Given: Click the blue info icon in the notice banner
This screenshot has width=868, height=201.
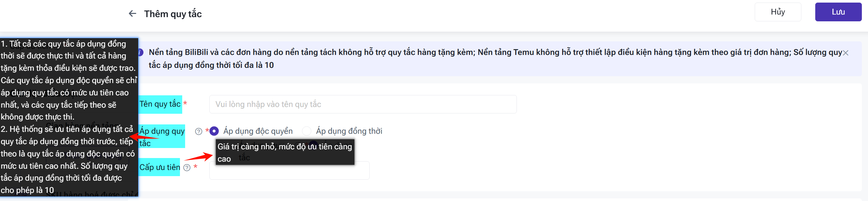Looking at the screenshot, I should 140,53.
